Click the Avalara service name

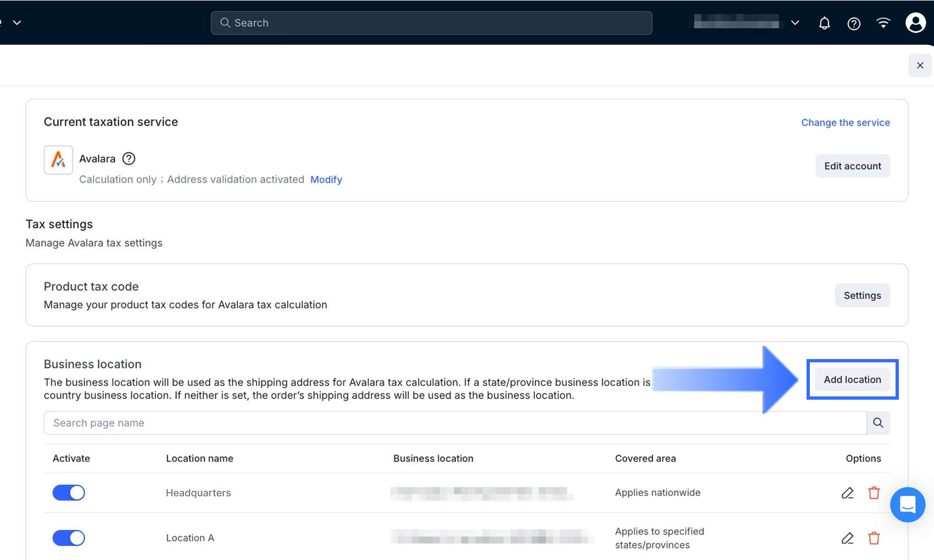click(97, 159)
